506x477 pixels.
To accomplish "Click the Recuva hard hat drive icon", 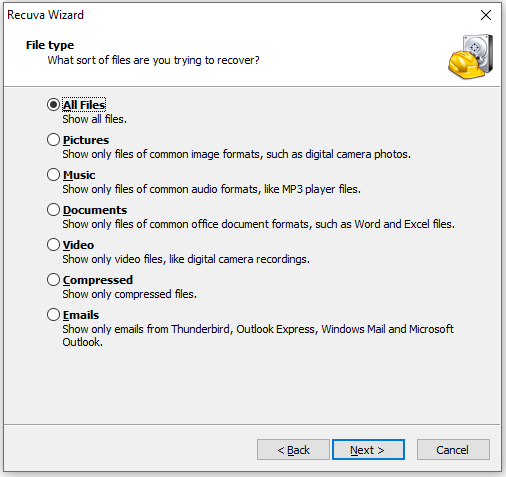I will 470,56.
